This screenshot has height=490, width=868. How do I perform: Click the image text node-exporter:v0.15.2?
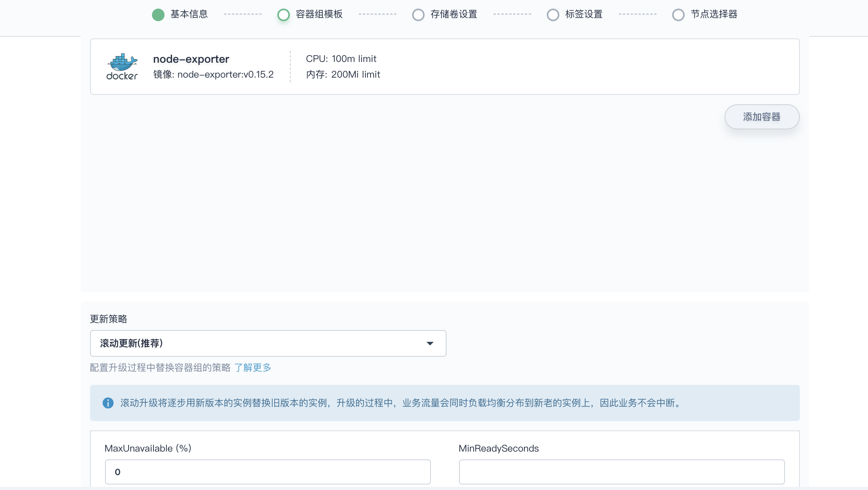tap(226, 74)
